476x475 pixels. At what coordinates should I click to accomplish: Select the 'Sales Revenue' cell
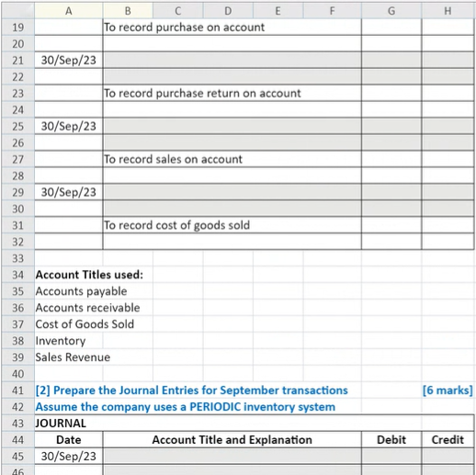coord(73,357)
